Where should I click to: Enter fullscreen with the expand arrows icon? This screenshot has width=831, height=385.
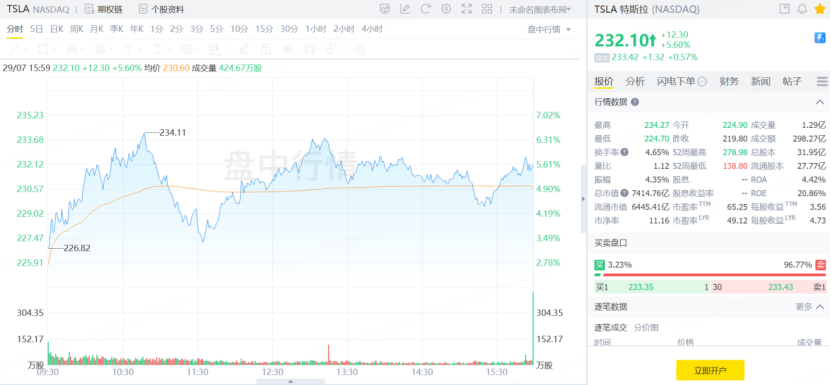(x=466, y=8)
